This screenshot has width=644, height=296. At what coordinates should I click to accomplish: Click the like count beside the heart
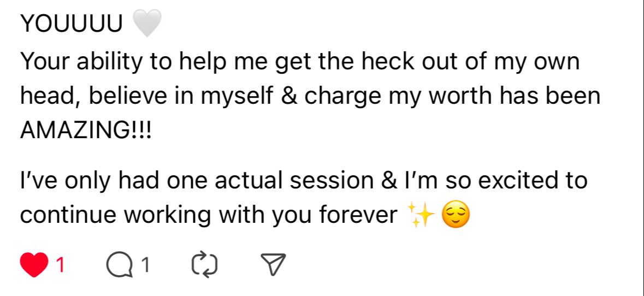click(61, 265)
